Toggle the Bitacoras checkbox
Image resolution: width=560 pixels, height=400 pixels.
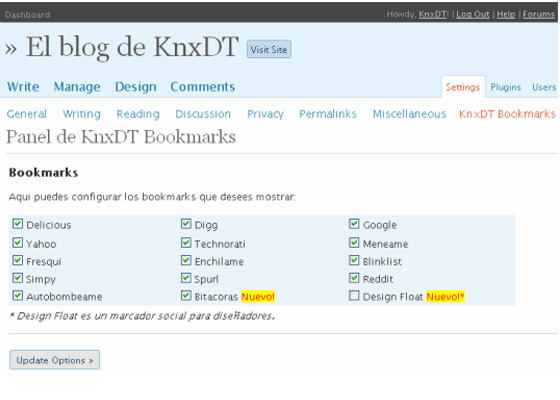coord(186,296)
